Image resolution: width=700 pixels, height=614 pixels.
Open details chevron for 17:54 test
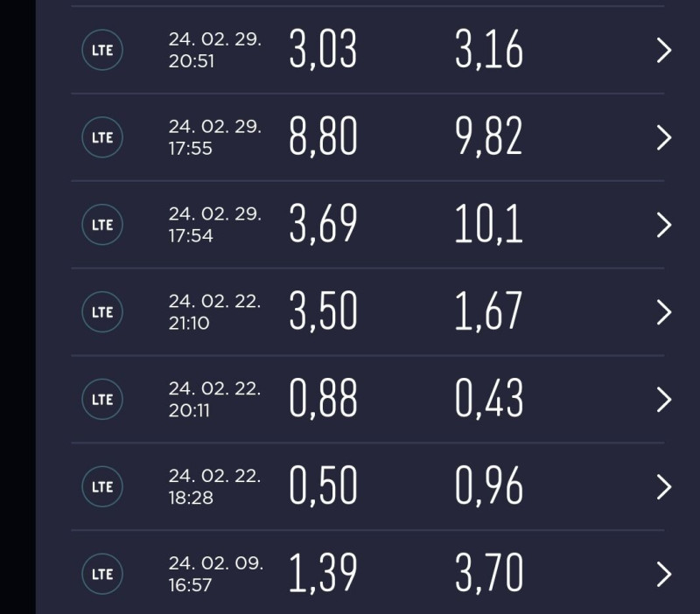(664, 225)
